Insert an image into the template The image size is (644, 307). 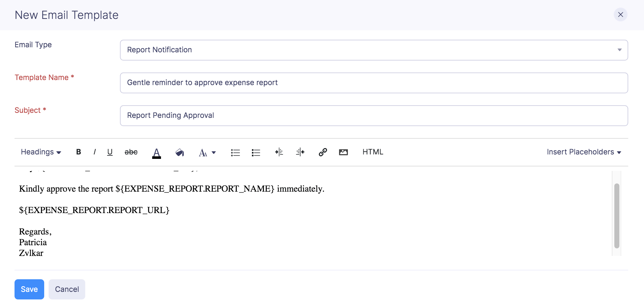click(x=343, y=152)
